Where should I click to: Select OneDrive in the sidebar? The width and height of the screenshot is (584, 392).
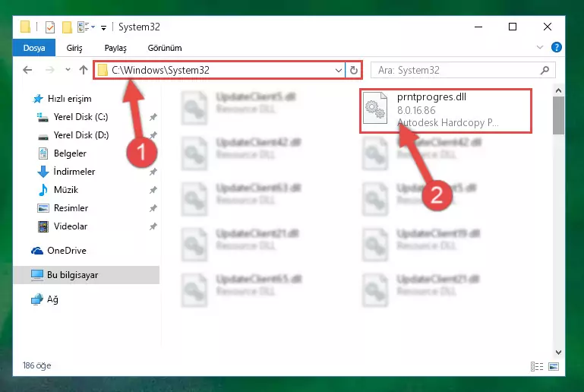58,251
